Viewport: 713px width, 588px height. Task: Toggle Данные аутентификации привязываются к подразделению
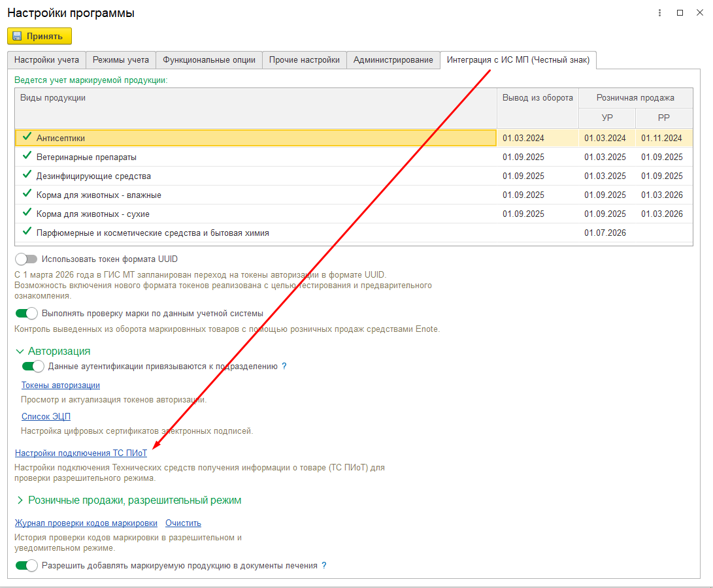[x=33, y=367]
